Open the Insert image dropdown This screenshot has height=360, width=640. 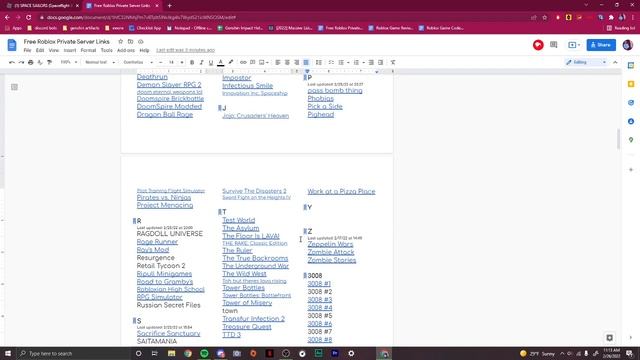pos(264,62)
